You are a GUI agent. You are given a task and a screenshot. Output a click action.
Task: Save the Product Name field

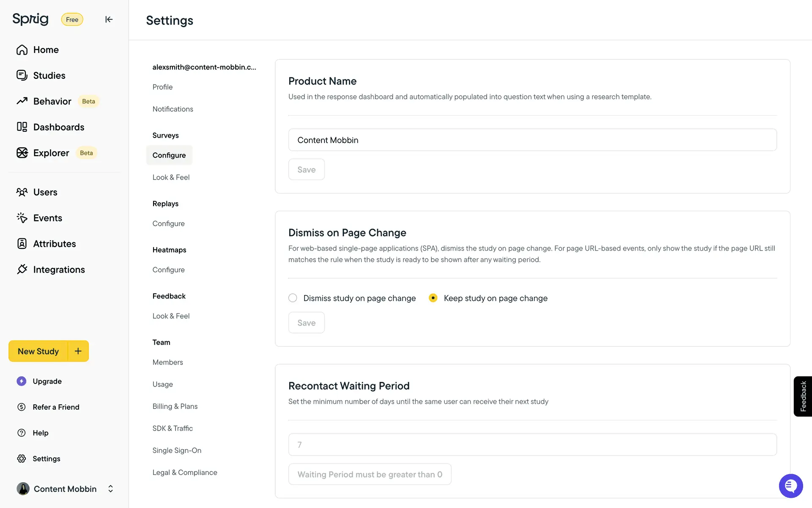(x=306, y=170)
